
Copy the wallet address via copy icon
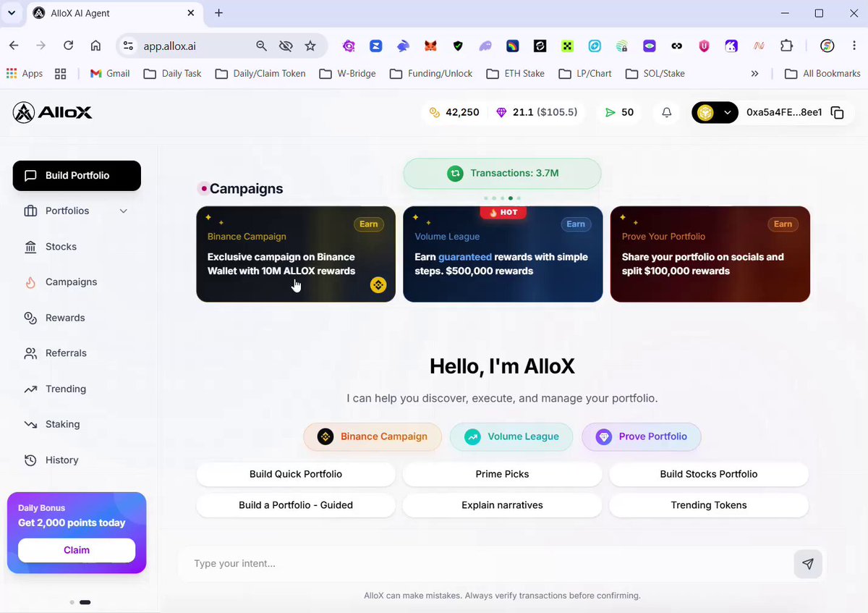pos(838,113)
